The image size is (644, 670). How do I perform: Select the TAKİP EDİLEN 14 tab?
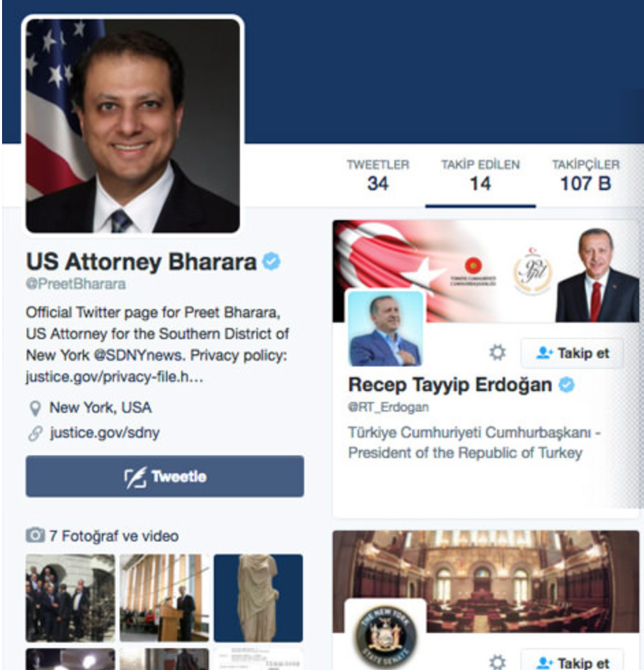coord(481,176)
